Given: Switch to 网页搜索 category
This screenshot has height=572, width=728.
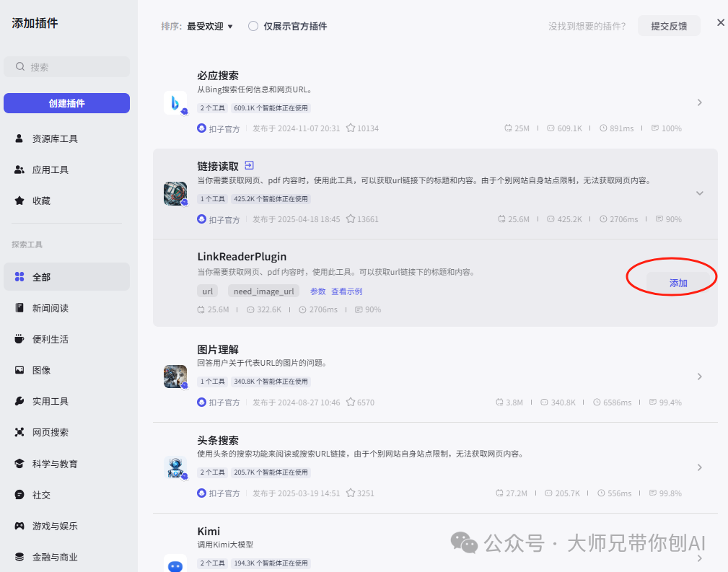Looking at the screenshot, I should point(66,432).
